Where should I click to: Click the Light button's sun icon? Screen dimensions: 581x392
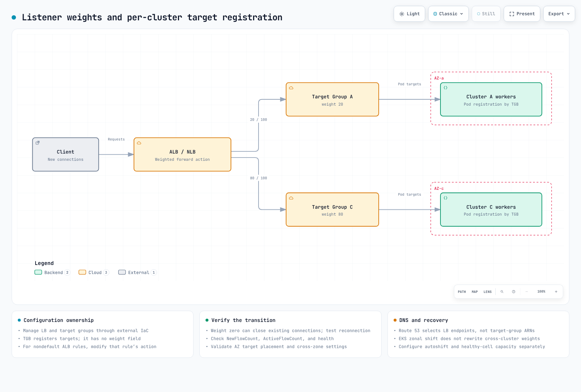click(x=402, y=14)
